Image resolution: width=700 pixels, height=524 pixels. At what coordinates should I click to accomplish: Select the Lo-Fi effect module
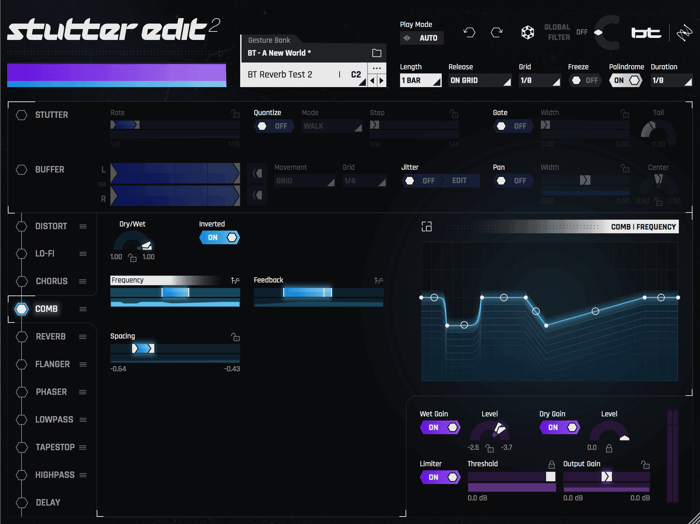(x=45, y=254)
